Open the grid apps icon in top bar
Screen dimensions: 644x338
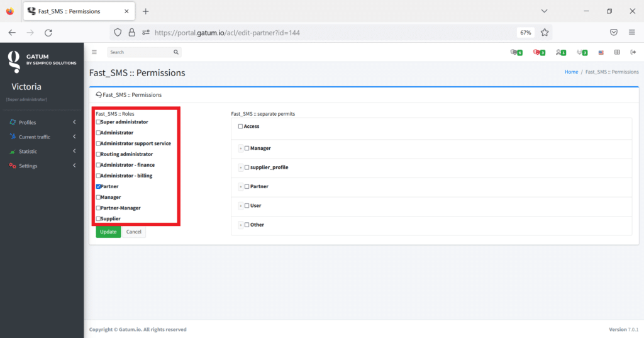click(x=617, y=52)
